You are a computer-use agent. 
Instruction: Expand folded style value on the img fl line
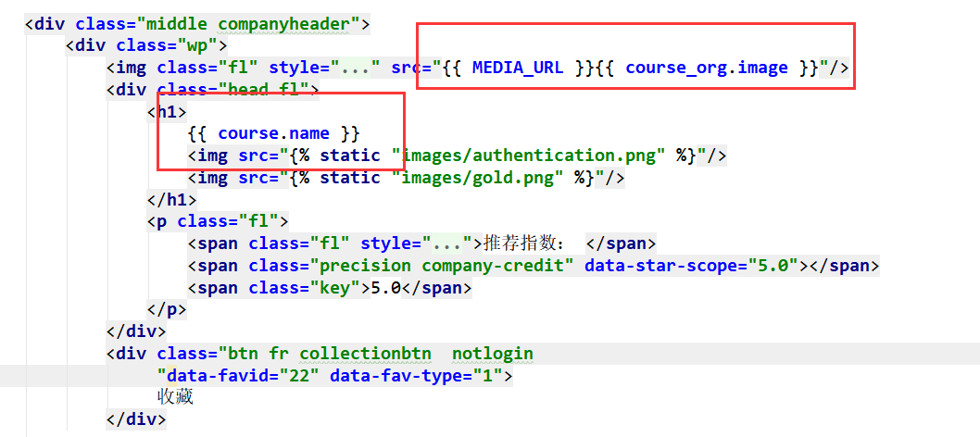(356, 68)
